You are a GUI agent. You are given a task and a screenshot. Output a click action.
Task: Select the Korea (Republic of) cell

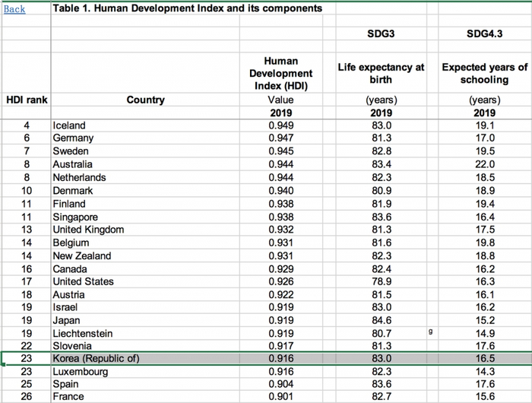tap(96, 358)
